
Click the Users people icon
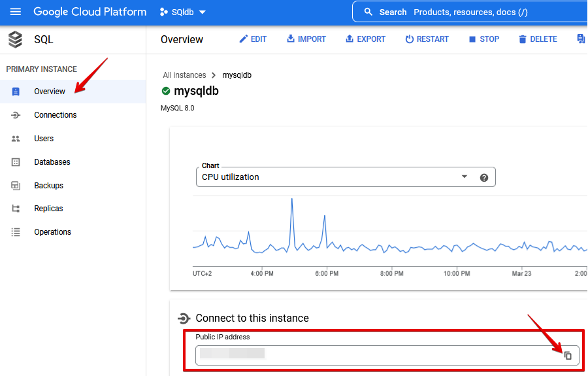point(16,139)
